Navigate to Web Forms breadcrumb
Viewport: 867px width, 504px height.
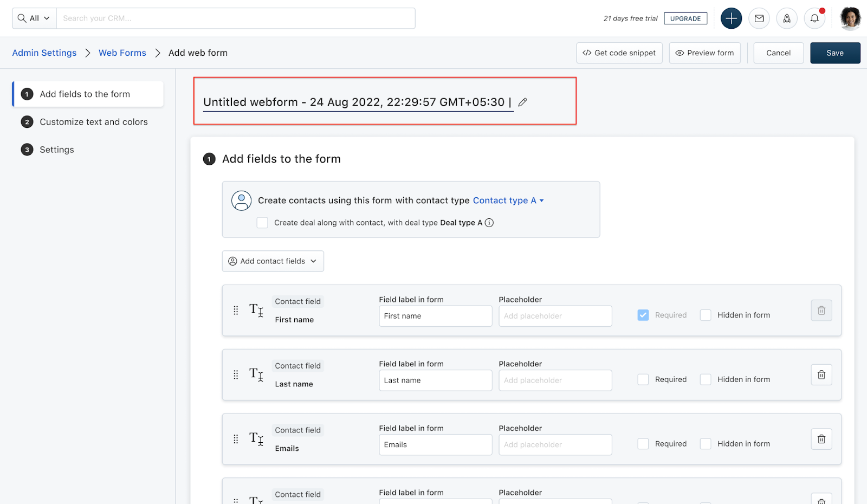(x=122, y=53)
